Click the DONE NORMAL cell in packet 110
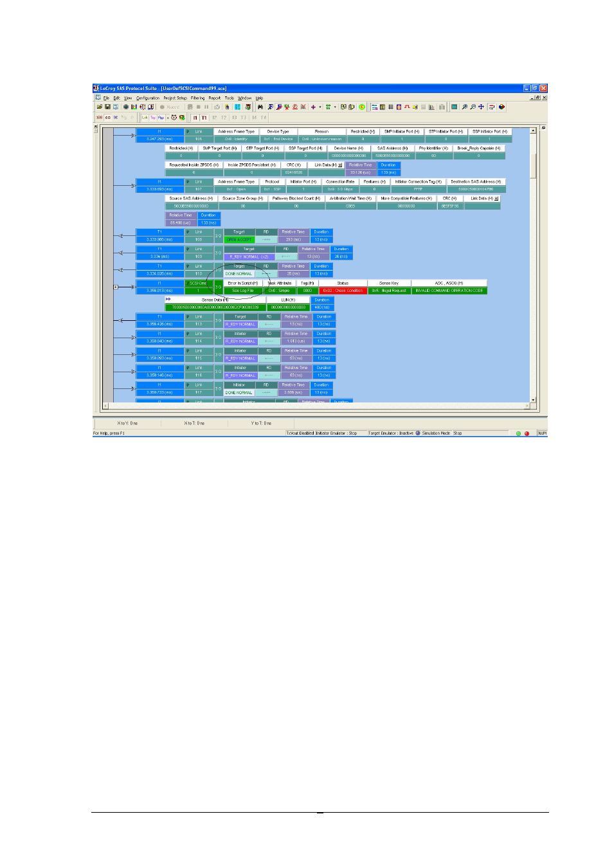614x868 pixels. [239, 273]
